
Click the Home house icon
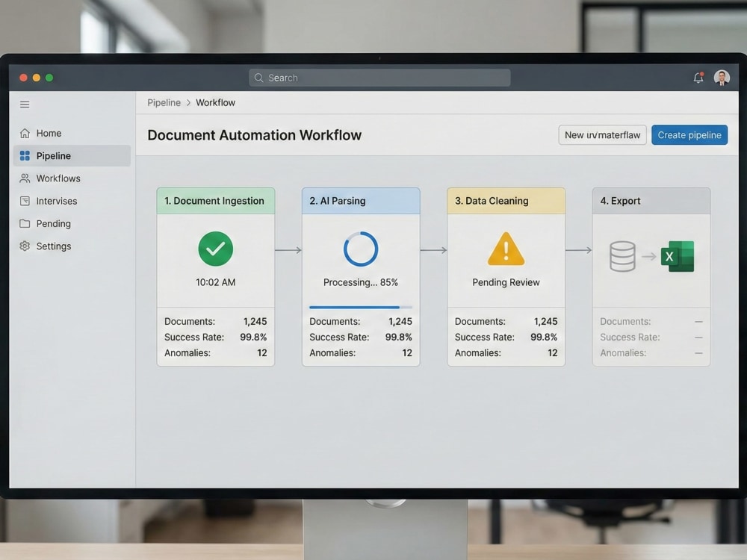(25, 134)
